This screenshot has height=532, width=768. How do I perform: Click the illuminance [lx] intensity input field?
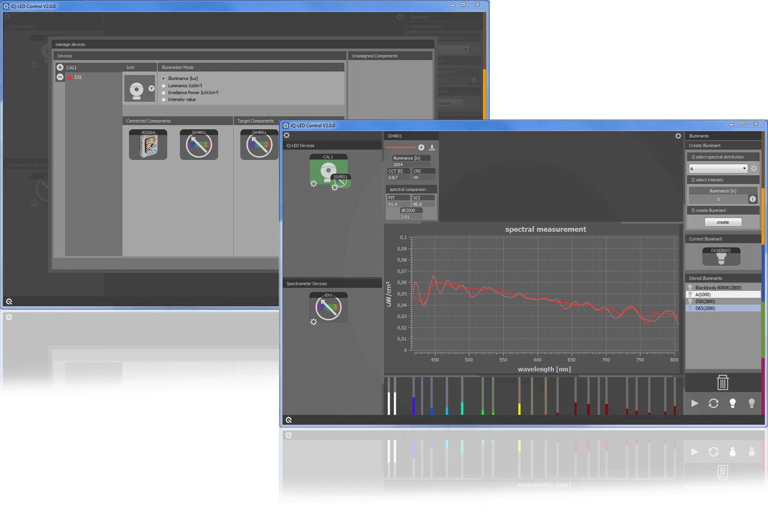(718, 199)
